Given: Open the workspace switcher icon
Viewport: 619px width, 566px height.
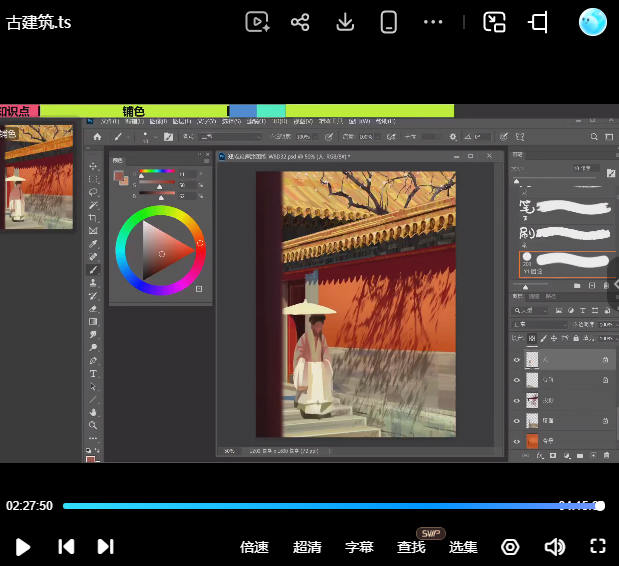Looking at the screenshot, I should 609,137.
